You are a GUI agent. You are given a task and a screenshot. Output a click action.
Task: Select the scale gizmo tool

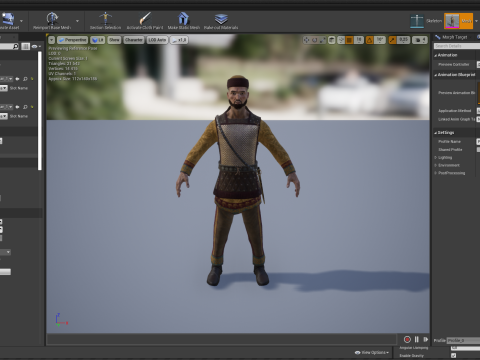point(322,40)
